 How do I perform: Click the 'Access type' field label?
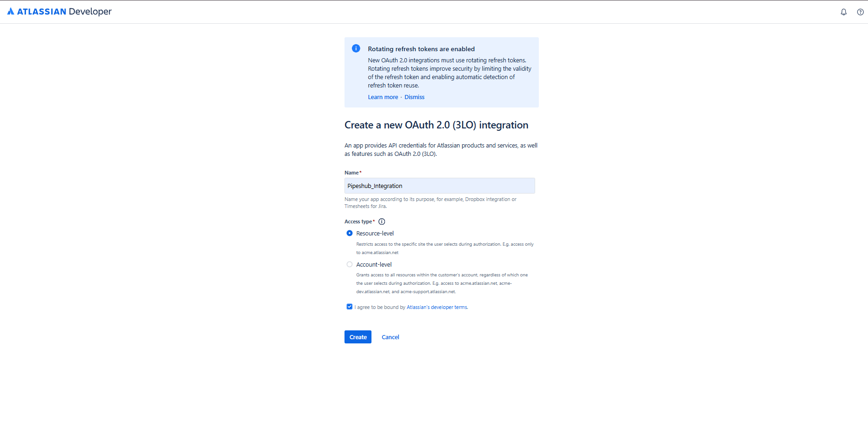[359, 221]
